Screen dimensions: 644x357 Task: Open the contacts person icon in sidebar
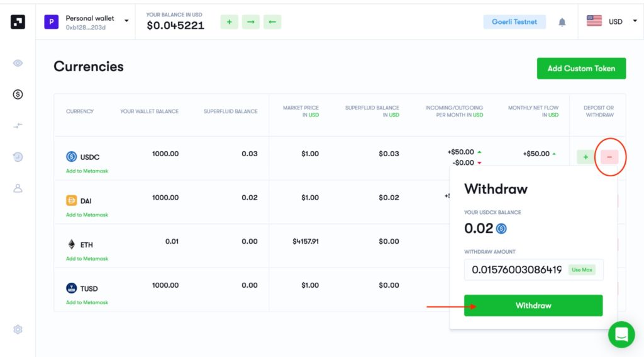(18, 188)
